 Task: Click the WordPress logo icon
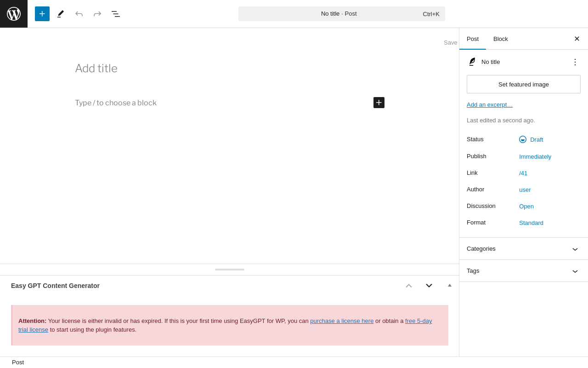(x=14, y=14)
